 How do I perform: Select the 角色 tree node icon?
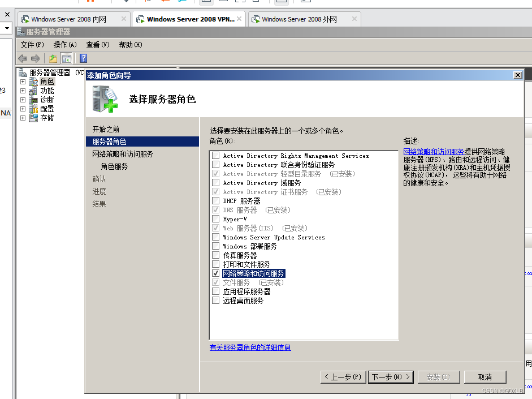click(33, 81)
